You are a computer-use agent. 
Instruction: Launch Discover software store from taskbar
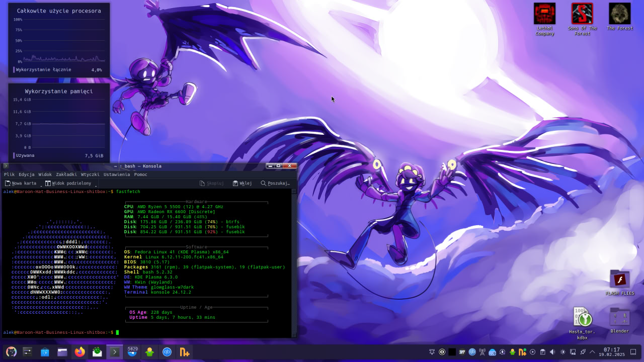click(x=45, y=352)
